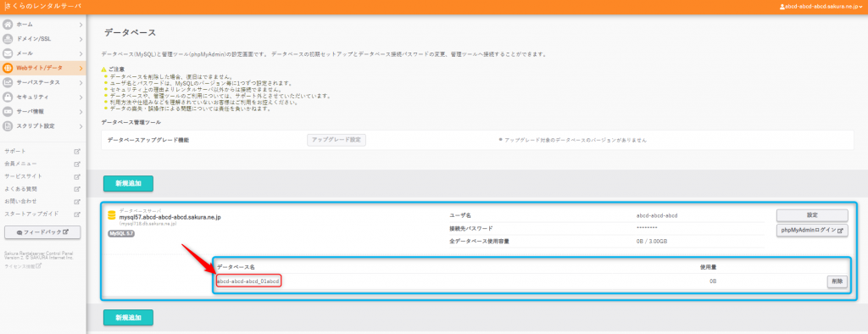The image size is (868, 334).
Task: Click the ユーザ名 value abcd-abcd-abcd
Action: coord(657,215)
